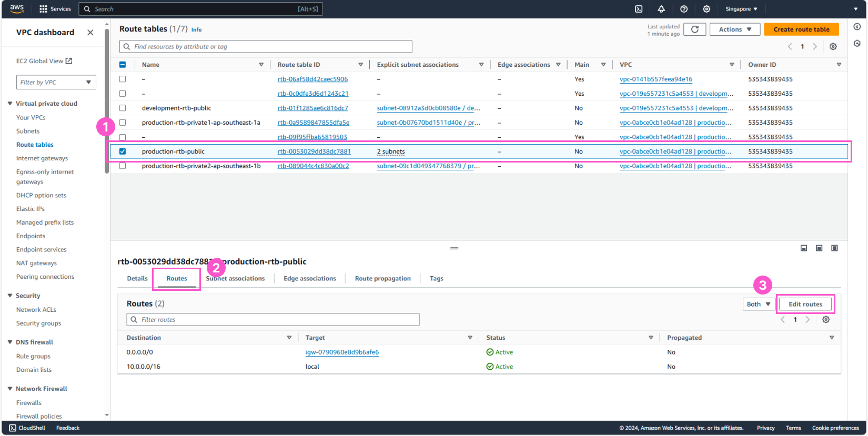Open CloudShell from the footer
This screenshot has width=868, height=436.
tap(27, 428)
